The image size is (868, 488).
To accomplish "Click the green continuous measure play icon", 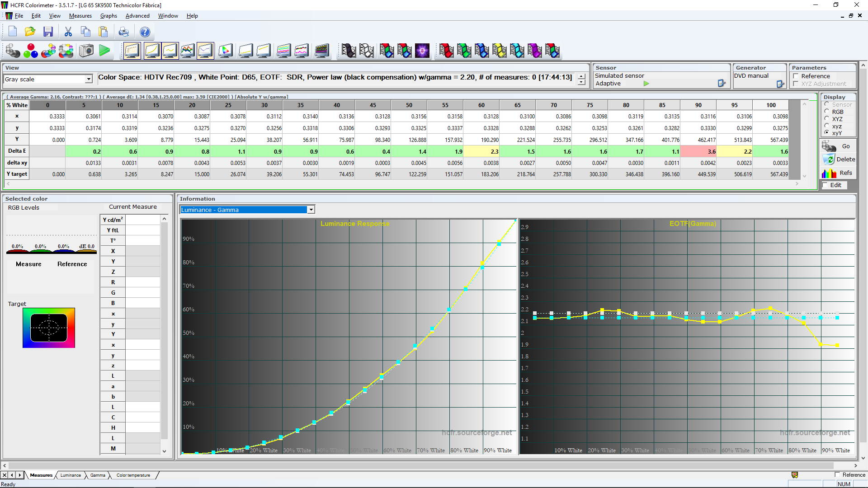I will click(104, 51).
